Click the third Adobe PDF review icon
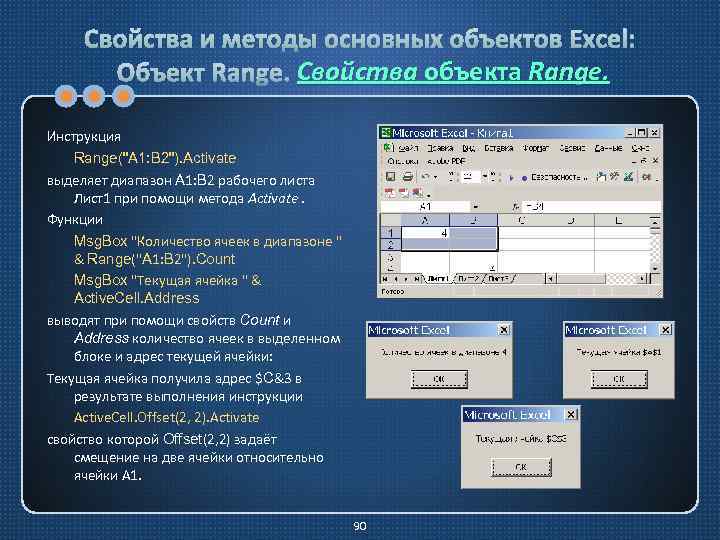The height and width of the screenshot is (540, 720). 417,192
